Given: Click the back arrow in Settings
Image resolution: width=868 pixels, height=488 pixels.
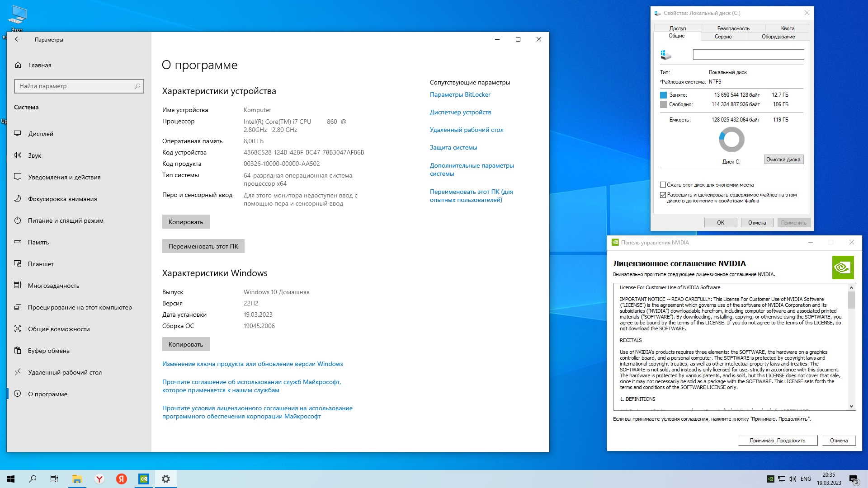Looking at the screenshot, I should pyautogui.click(x=18, y=39).
